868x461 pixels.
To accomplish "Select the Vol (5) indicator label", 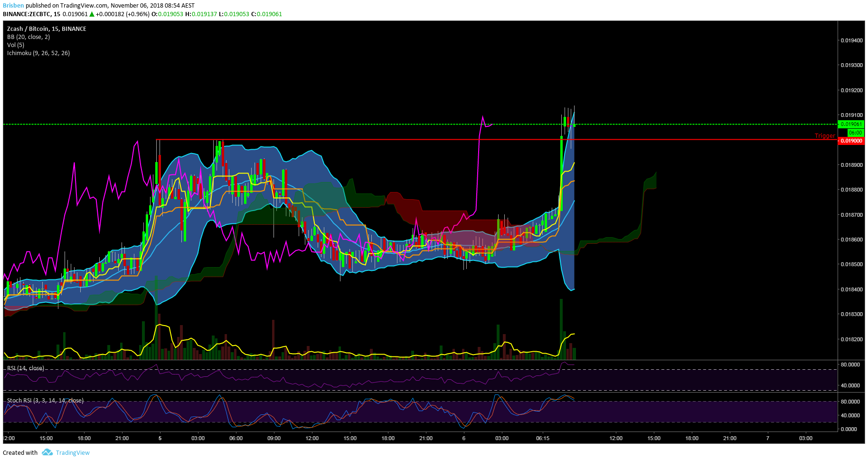I will 16,45.
